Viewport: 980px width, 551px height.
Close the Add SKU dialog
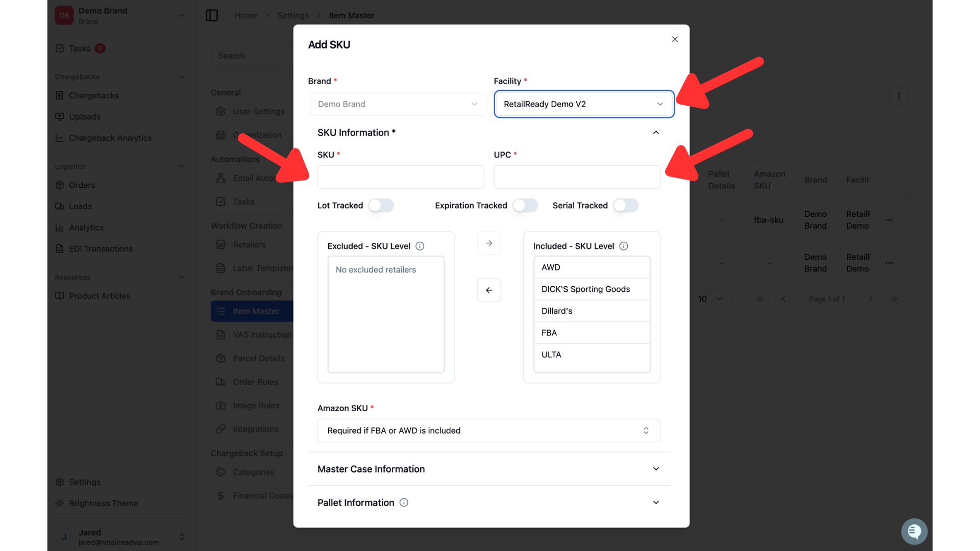(x=675, y=39)
